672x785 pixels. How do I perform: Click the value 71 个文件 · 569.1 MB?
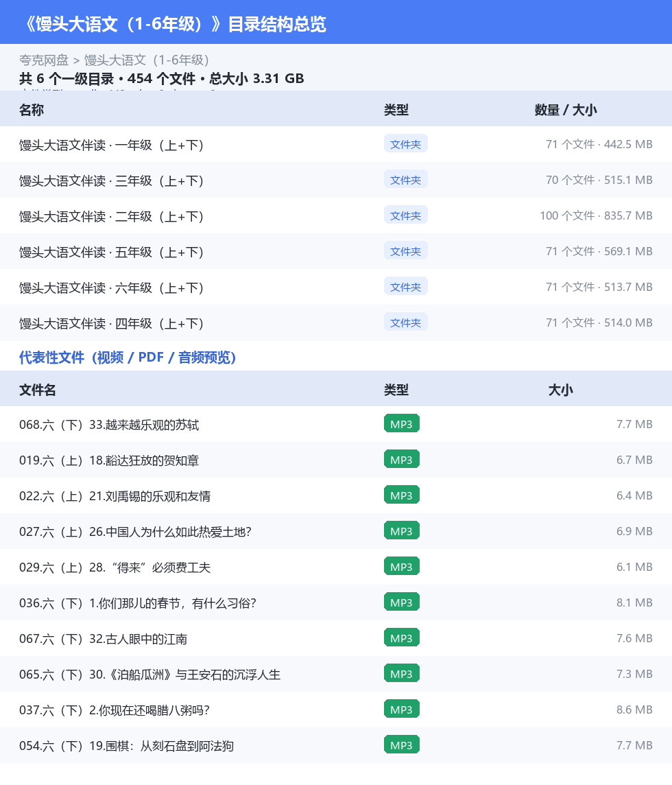click(x=599, y=251)
